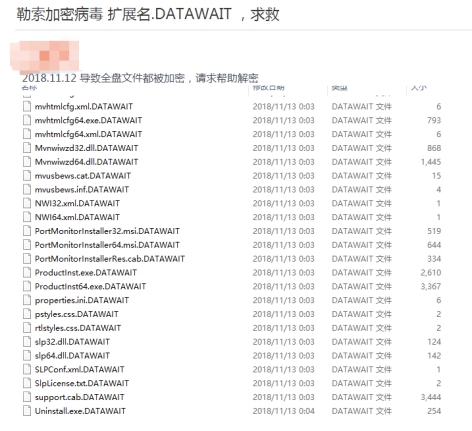Click the DATAWAIT 文件 type in the pstyles.css row
Viewport: 472px width, 431px height.
coord(362,314)
